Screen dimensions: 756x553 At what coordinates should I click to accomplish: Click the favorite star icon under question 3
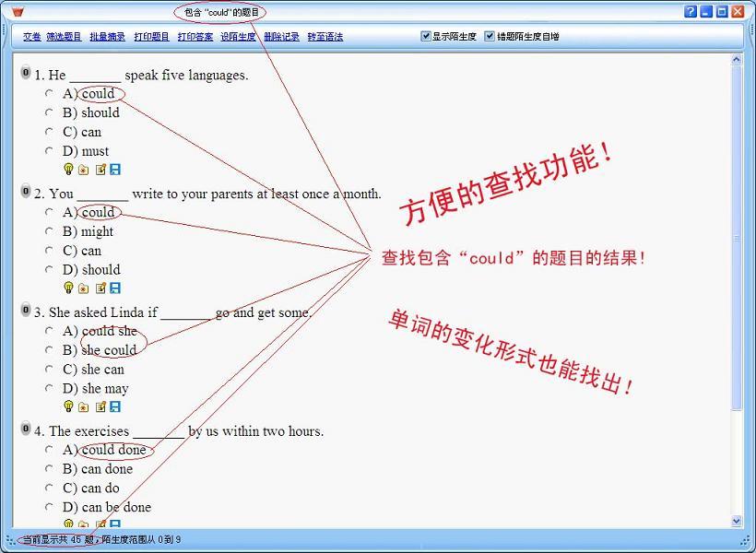point(84,406)
